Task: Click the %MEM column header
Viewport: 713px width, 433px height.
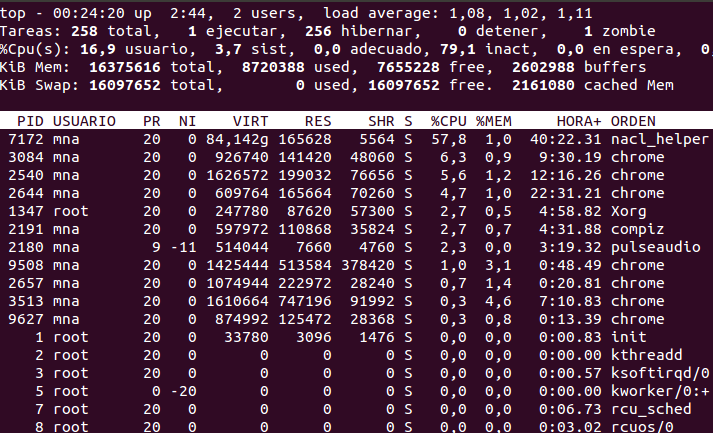Action: (x=493, y=121)
